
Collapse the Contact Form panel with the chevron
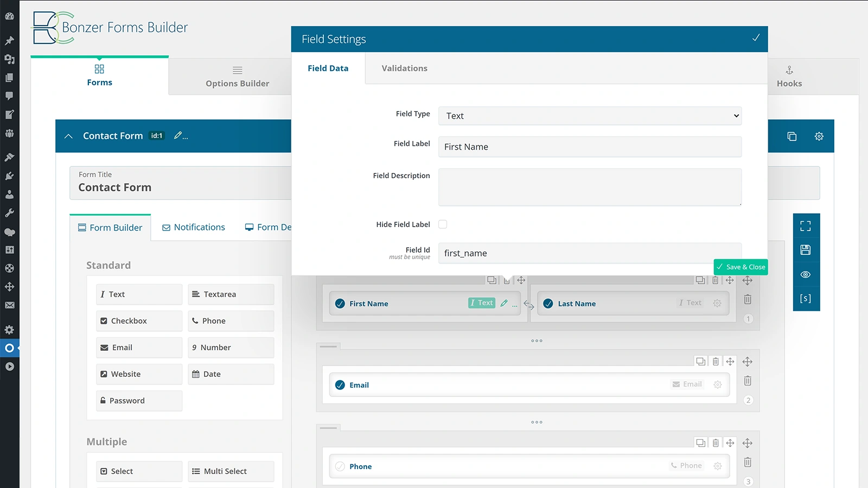[x=68, y=136]
